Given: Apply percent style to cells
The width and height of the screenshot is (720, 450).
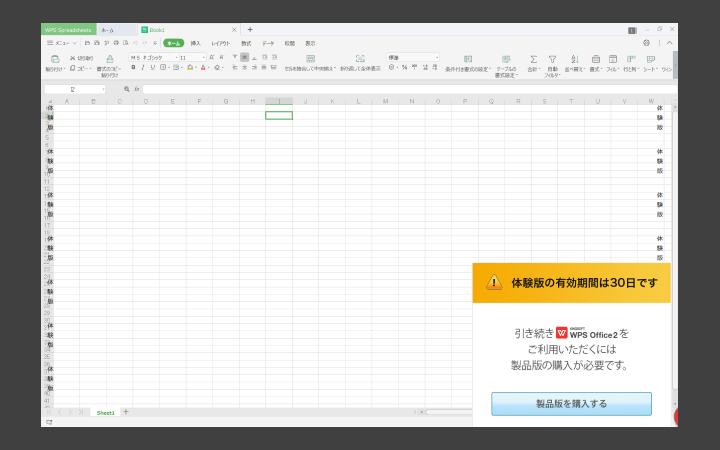Looking at the screenshot, I should point(404,68).
